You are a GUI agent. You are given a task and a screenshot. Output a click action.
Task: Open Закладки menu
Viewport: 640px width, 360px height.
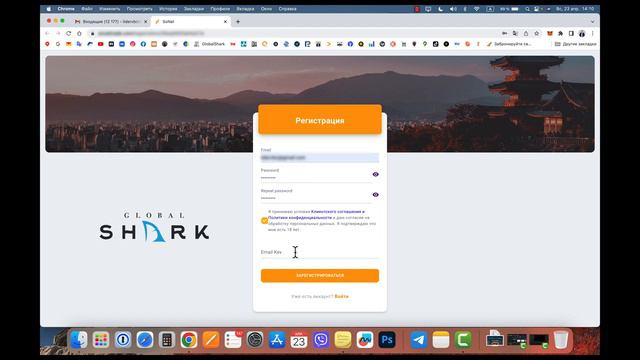pos(193,9)
